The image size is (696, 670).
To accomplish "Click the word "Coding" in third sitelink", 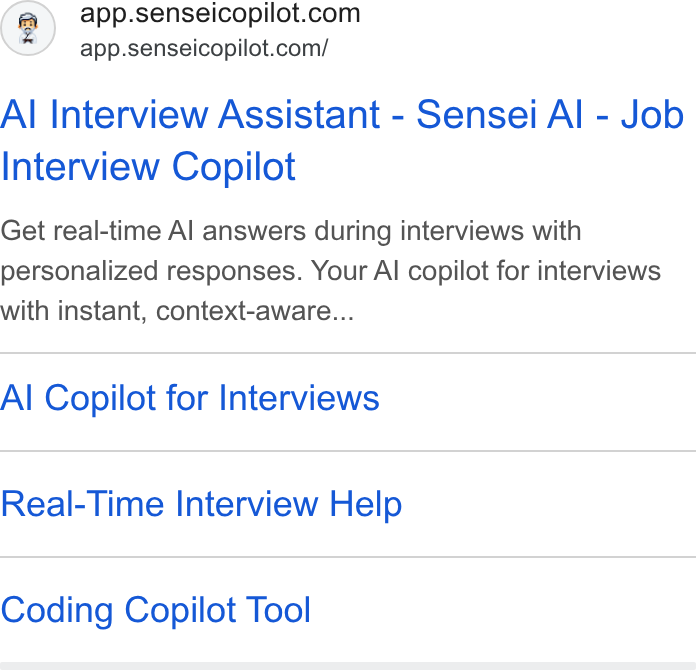I will click(57, 611).
